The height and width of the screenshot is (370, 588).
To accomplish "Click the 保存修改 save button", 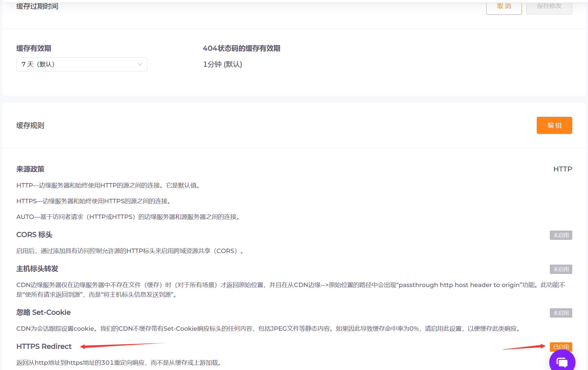I will coord(549,6).
